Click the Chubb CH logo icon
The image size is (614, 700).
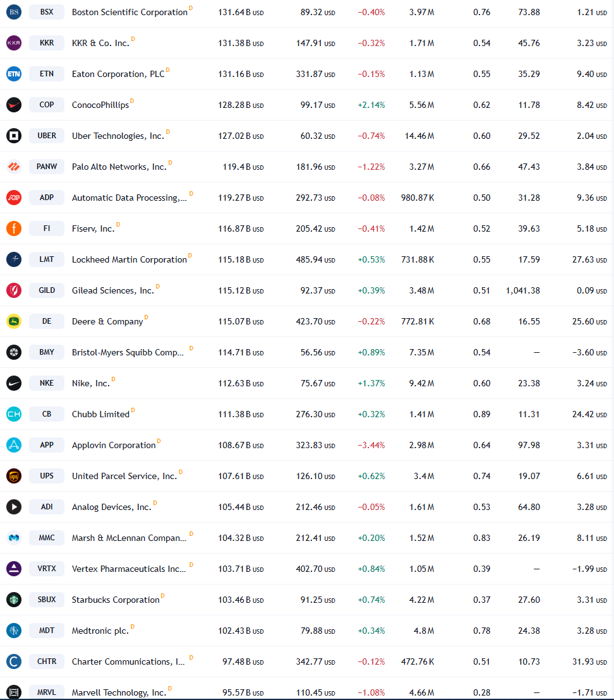click(14, 414)
